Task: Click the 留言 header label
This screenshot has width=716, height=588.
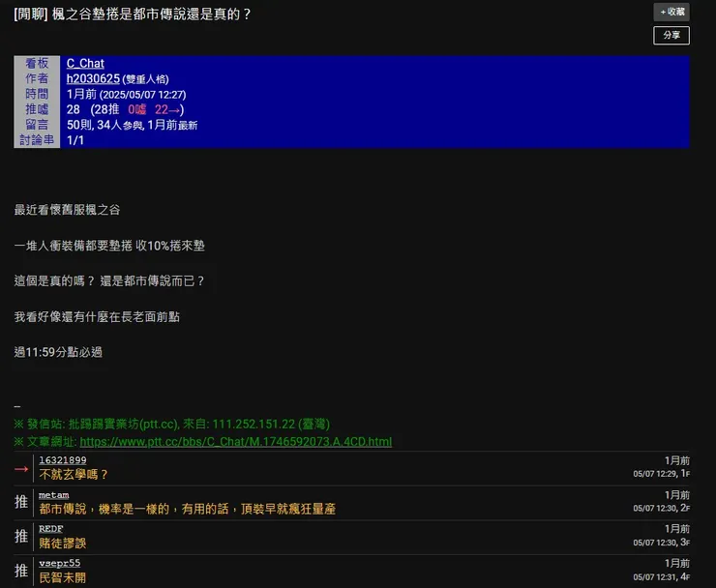Action: [x=37, y=125]
